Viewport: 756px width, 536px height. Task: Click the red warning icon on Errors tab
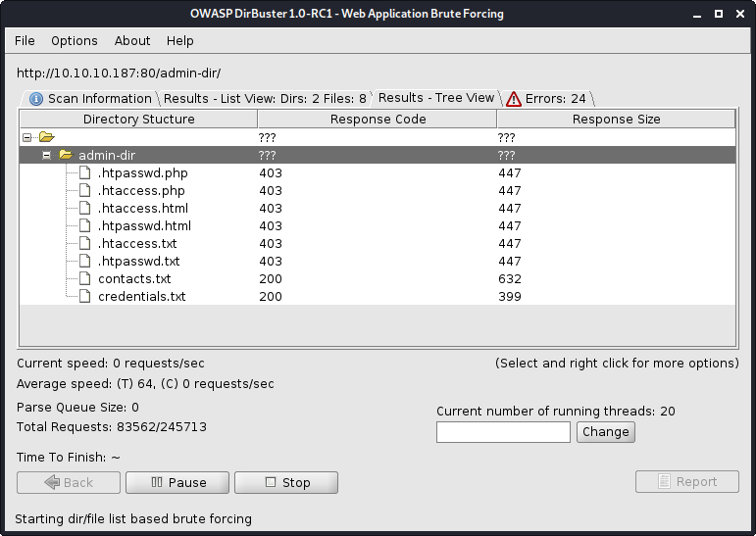point(514,98)
